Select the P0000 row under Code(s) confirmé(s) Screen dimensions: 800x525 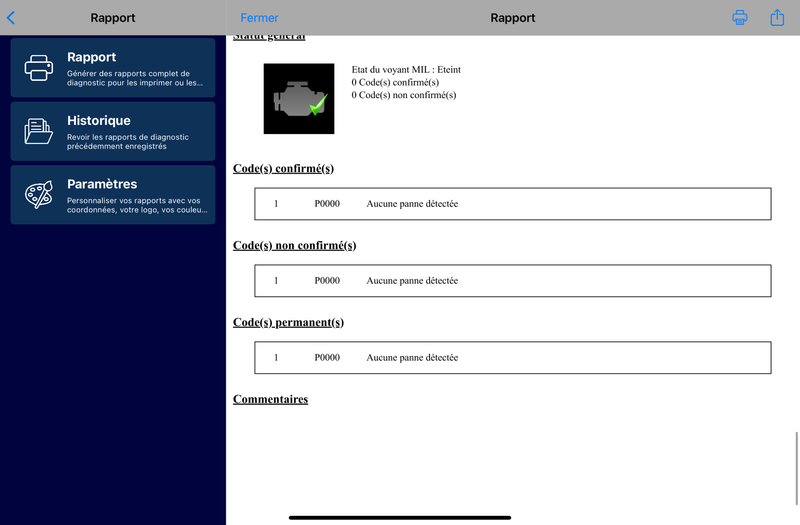click(x=512, y=204)
